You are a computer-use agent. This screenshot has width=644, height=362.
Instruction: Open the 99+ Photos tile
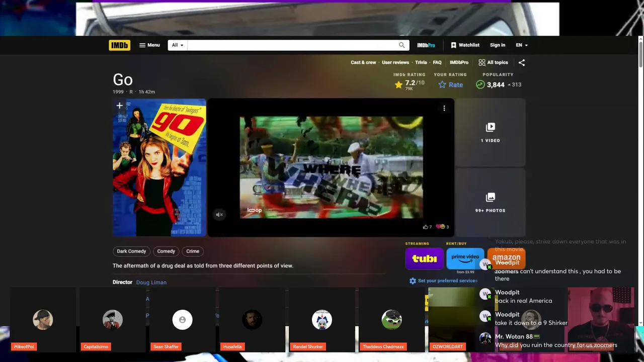[490, 203]
